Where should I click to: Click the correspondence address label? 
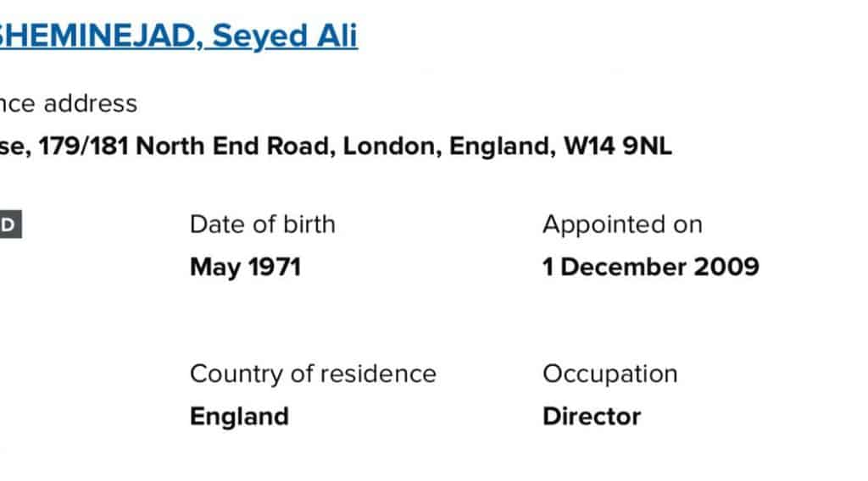point(68,103)
